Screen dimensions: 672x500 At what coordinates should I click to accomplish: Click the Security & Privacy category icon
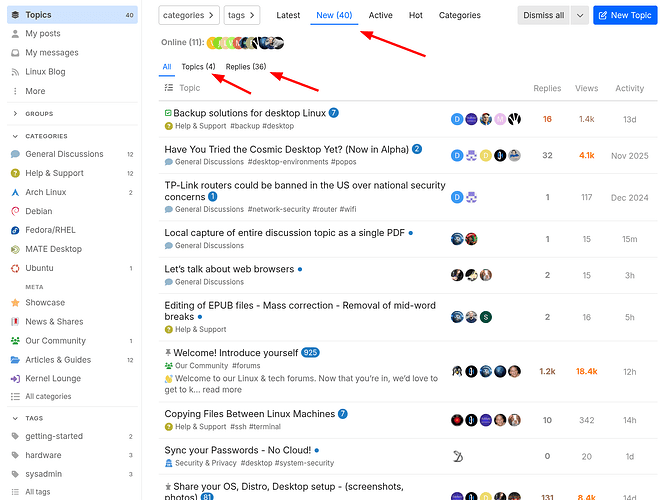(x=169, y=463)
